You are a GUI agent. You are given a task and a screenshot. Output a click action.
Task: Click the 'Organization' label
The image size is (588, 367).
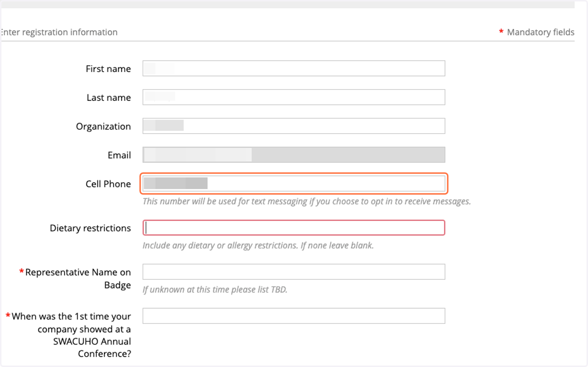pyautogui.click(x=103, y=126)
